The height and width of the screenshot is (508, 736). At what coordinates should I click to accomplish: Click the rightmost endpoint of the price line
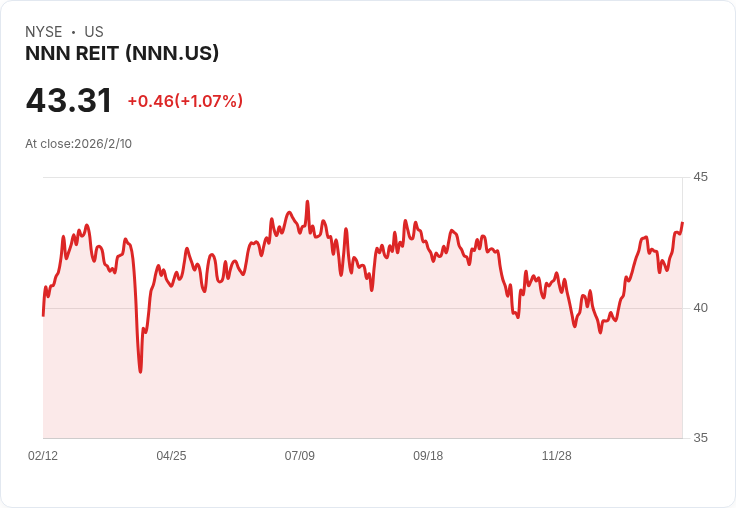(x=682, y=223)
